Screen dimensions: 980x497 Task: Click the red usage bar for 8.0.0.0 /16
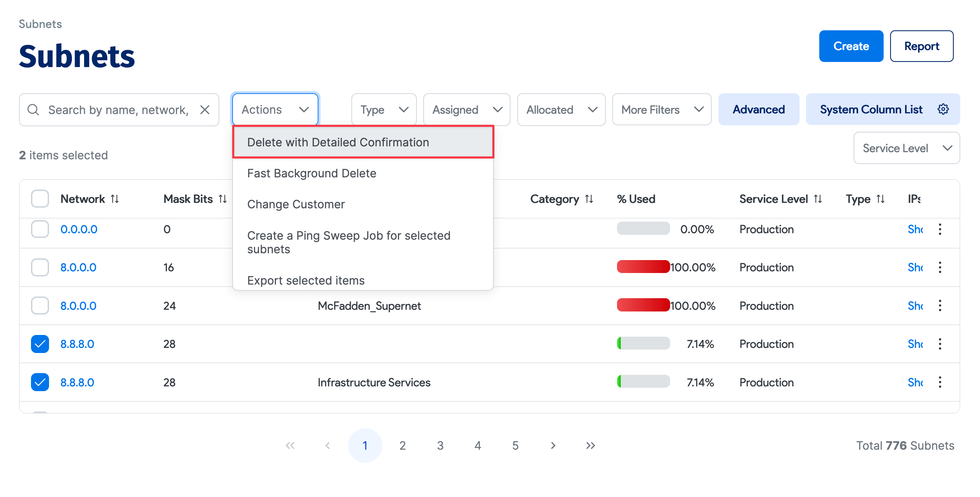click(643, 267)
